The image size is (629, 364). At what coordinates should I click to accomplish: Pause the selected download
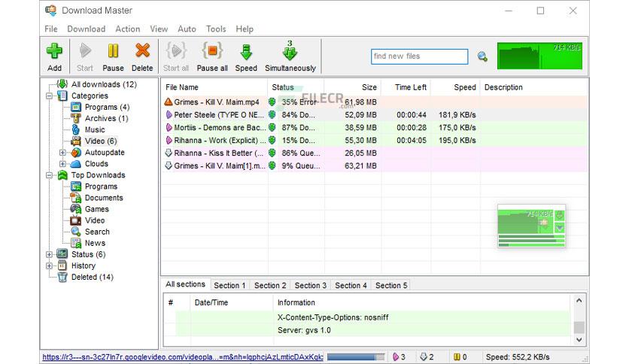(113, 57)
